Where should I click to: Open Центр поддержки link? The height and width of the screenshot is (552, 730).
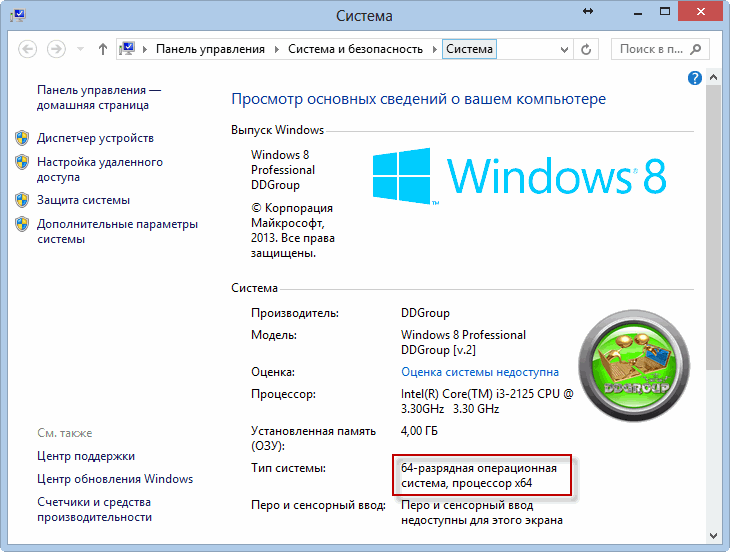pos(86,456)
